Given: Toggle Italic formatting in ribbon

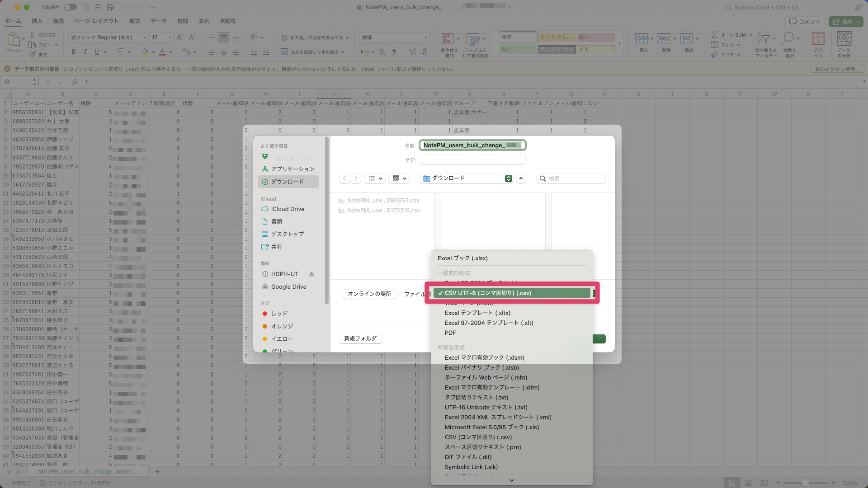Looking at the screenshot, I should click(85, 52).
